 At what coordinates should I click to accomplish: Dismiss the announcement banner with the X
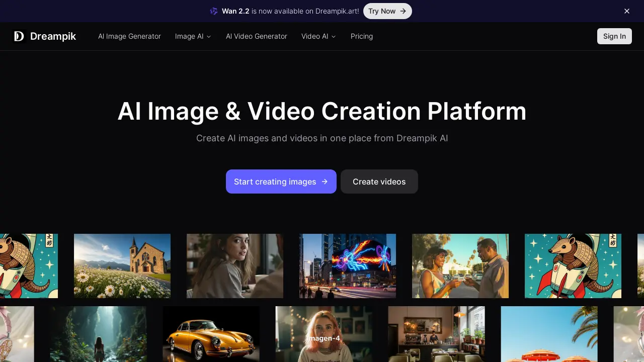coord(627,11)
